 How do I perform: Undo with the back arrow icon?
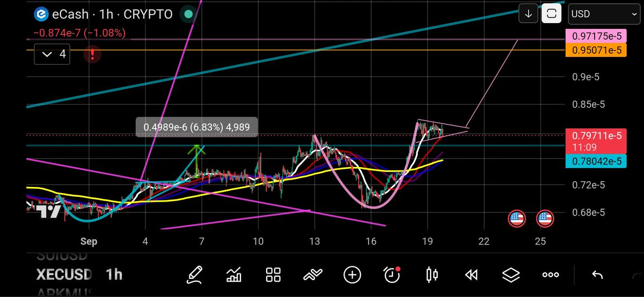click(x=597, y=275)
